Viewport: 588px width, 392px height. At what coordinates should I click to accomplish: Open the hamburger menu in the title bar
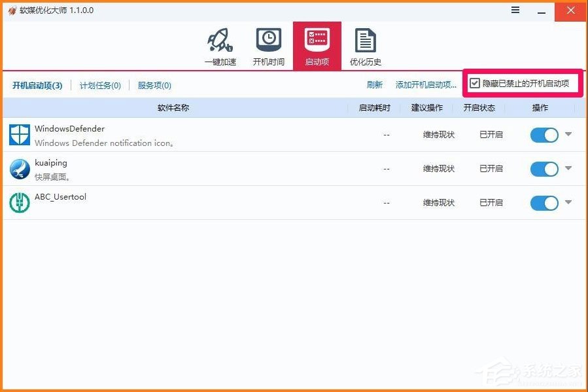coord(515,10)
